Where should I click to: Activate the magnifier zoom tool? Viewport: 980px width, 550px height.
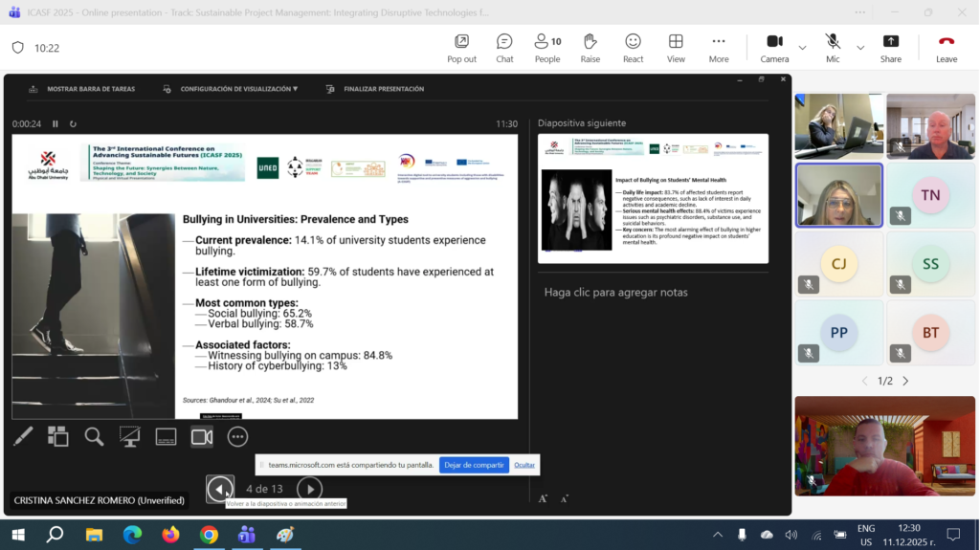[94, 436]
